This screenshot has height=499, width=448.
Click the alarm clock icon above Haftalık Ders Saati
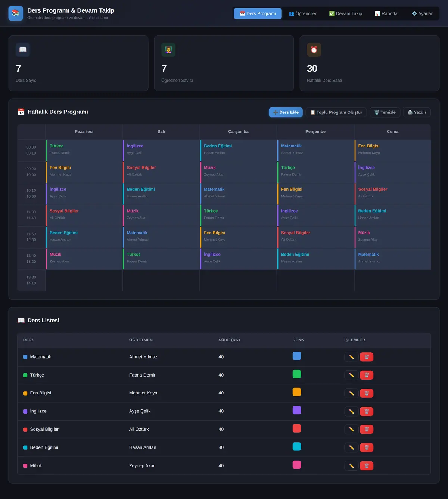tap(314, 50)
